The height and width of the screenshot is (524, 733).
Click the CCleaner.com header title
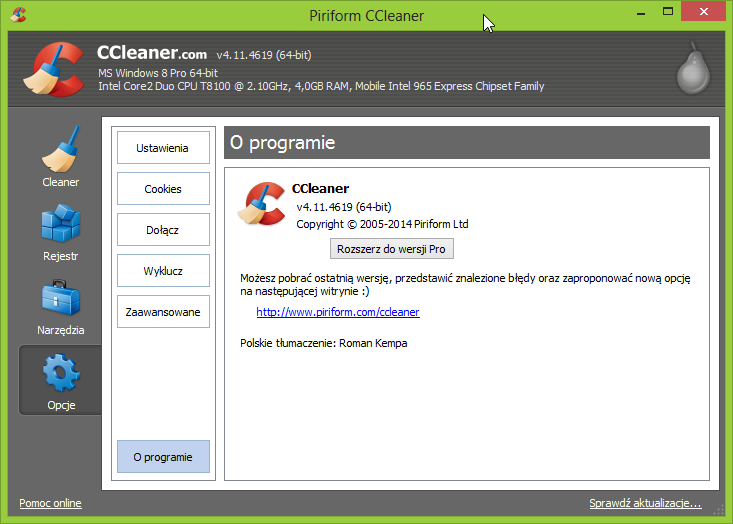tap(152, 53)
